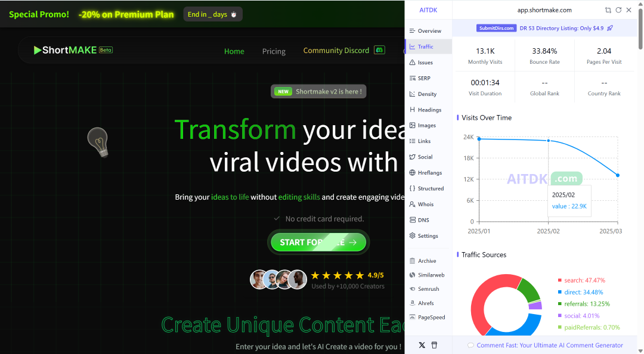The height and width of the screenshot is (354, 644).
Task: Click the Social bird icon
Action: (413, 157)
